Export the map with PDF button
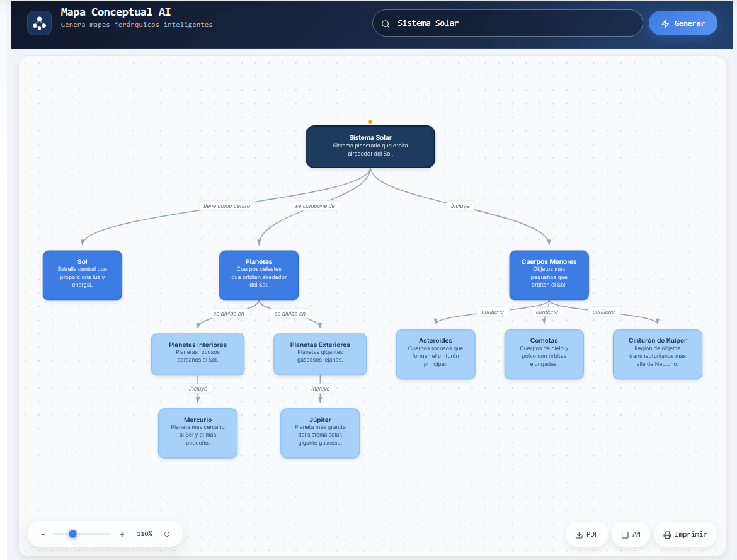737x560 pixels. (x=586, y=534)
